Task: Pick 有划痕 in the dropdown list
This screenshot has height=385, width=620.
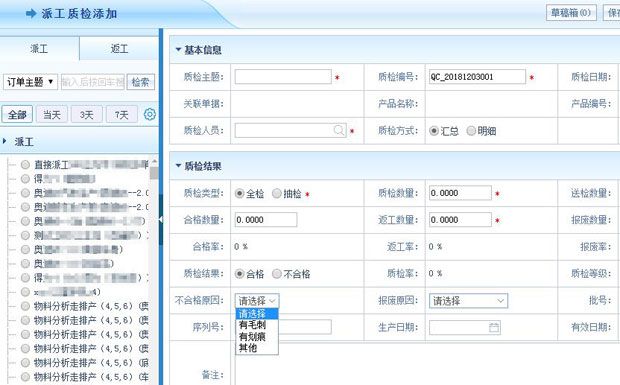Action: click(x=257, y=336)
